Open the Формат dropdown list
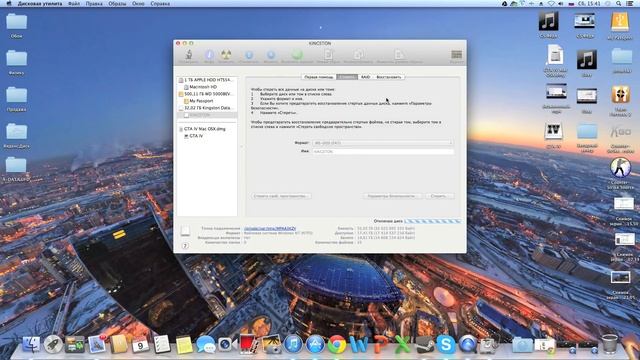The image size is (640, 360). (383, 143)
